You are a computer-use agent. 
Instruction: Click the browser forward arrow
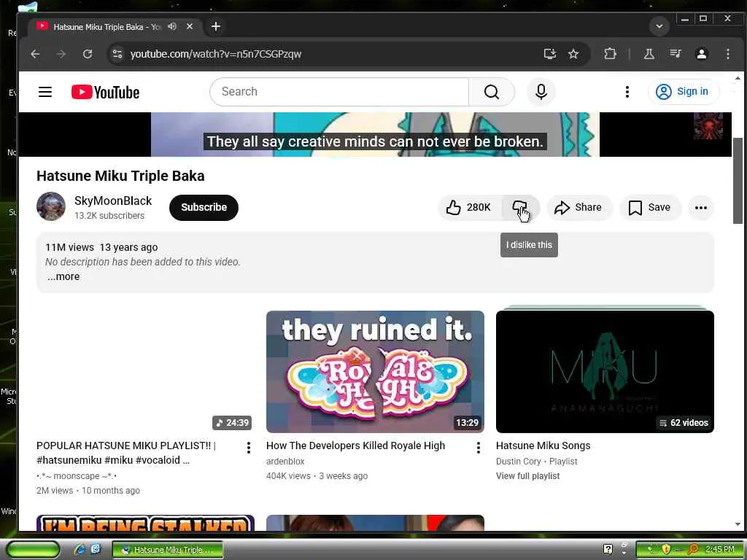pos(61,54)
